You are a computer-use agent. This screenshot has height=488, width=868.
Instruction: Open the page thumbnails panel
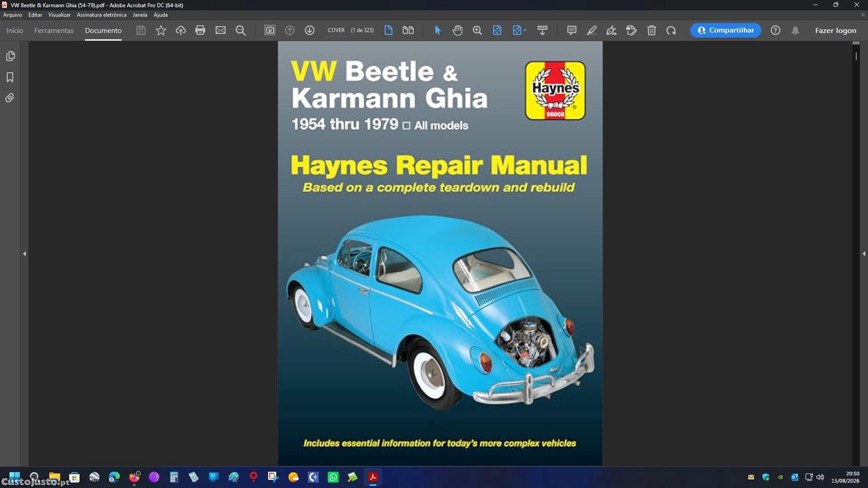click(10, 56)
